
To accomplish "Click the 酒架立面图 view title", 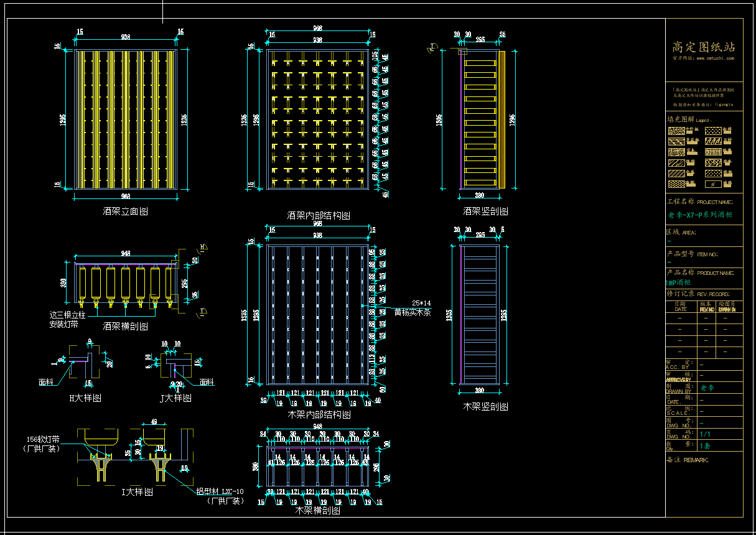I will (125, 212).
